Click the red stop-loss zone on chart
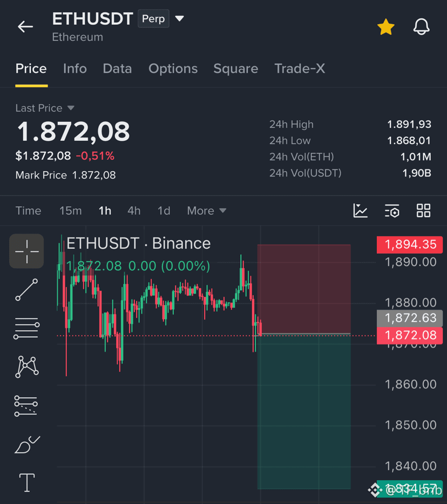 tap(304, 289)
